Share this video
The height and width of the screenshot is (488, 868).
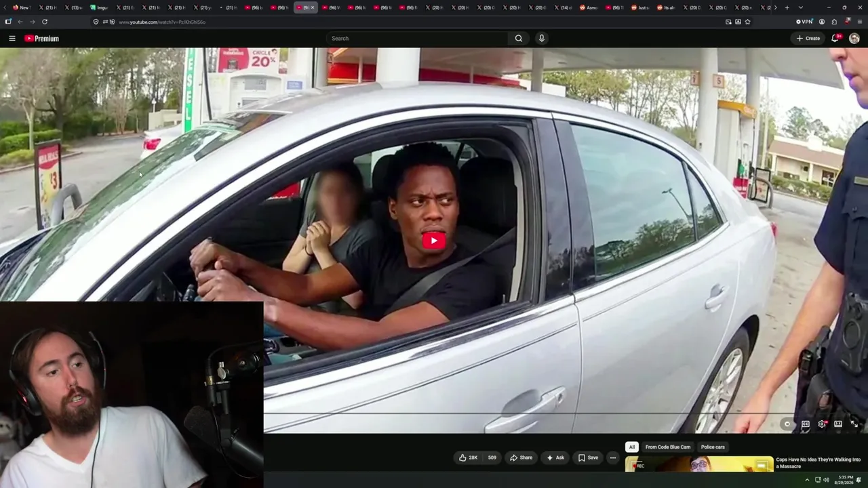pyautogui.click(x=521, y=457)
